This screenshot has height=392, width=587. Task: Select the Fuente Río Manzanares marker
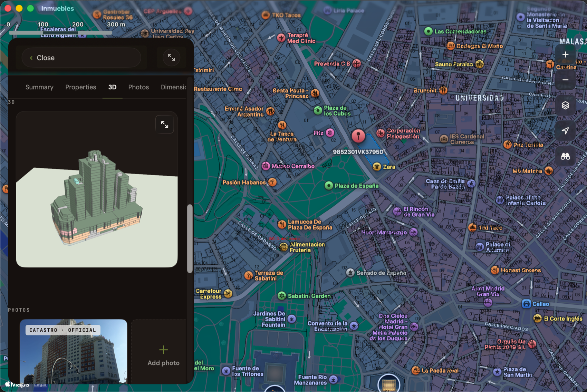[333, 380]
